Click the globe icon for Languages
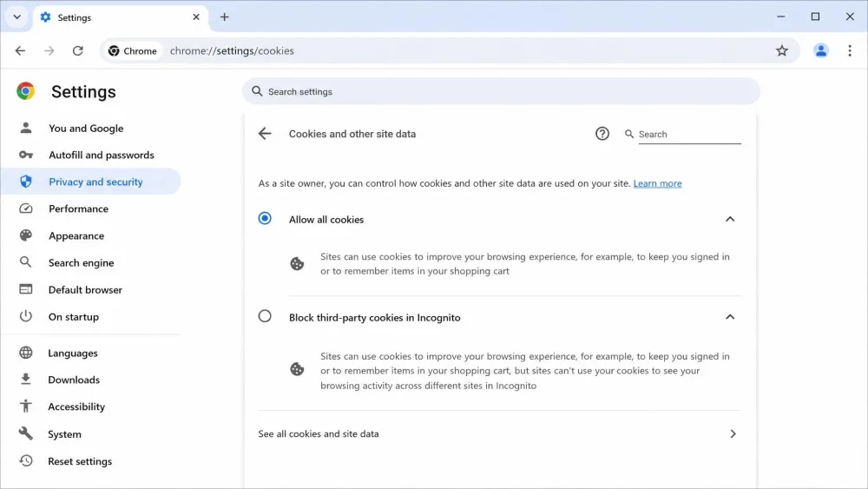Viewport: 868px width, 489px height. coord(25,353)
